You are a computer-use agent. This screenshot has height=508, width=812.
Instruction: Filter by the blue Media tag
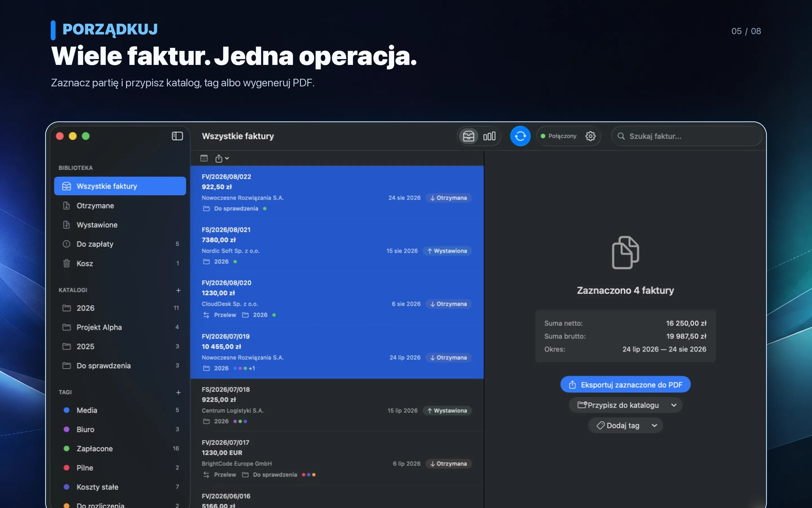tap(120, 410)
